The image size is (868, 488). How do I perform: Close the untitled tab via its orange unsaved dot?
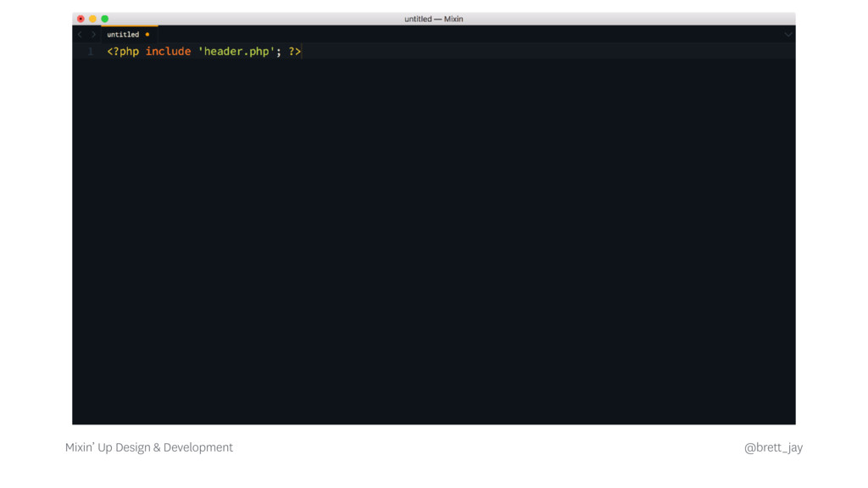pyautogui.click(x=147, y=34)
